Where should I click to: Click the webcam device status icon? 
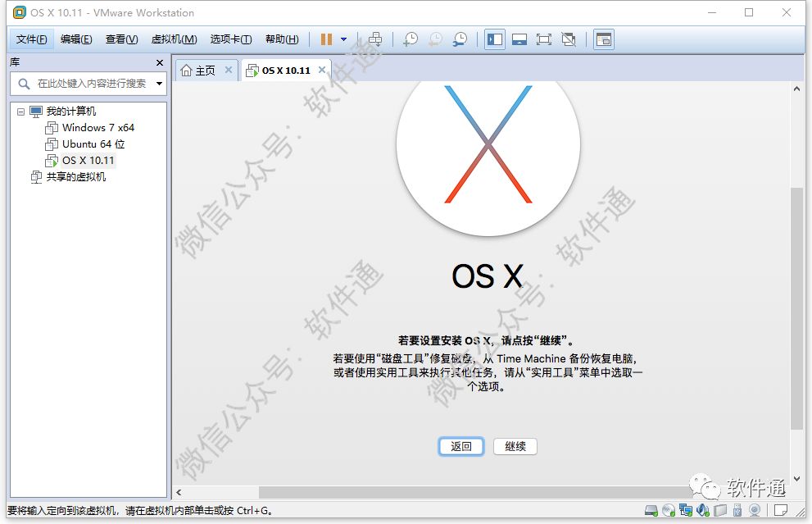click(755, 511)
